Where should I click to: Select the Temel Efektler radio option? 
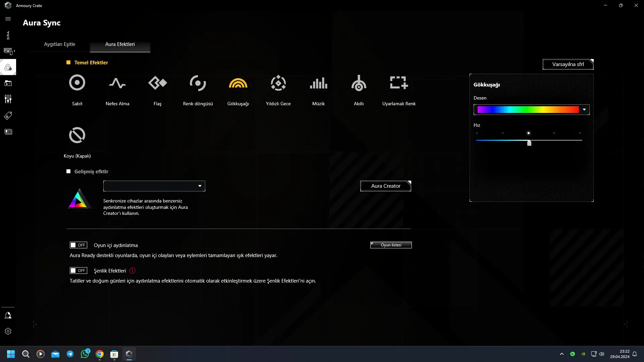[x=68, y=62]
